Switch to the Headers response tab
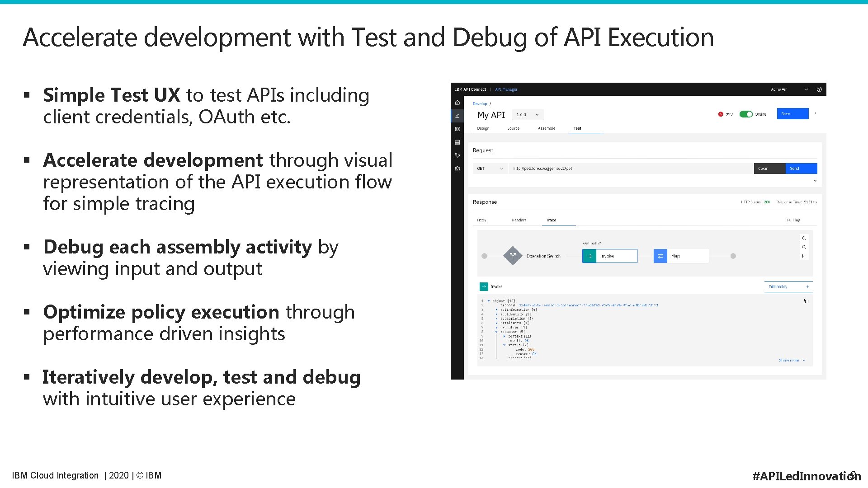The height and width of the screenshot is (488, 868). (519, 220)
